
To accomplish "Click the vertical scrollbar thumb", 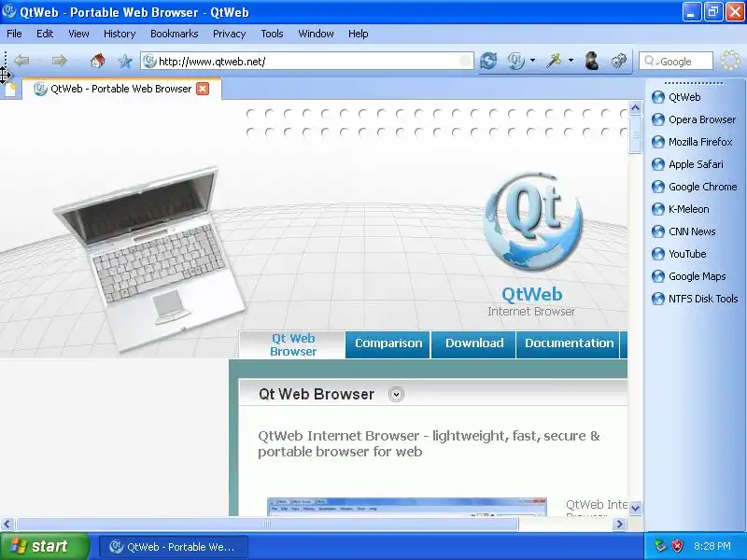I will [635, 134].
